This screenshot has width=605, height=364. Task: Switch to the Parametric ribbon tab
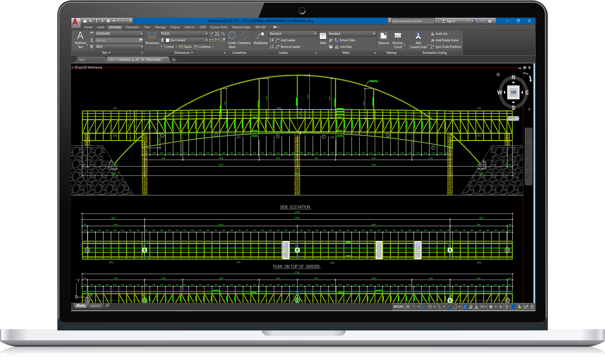[132, 27]
